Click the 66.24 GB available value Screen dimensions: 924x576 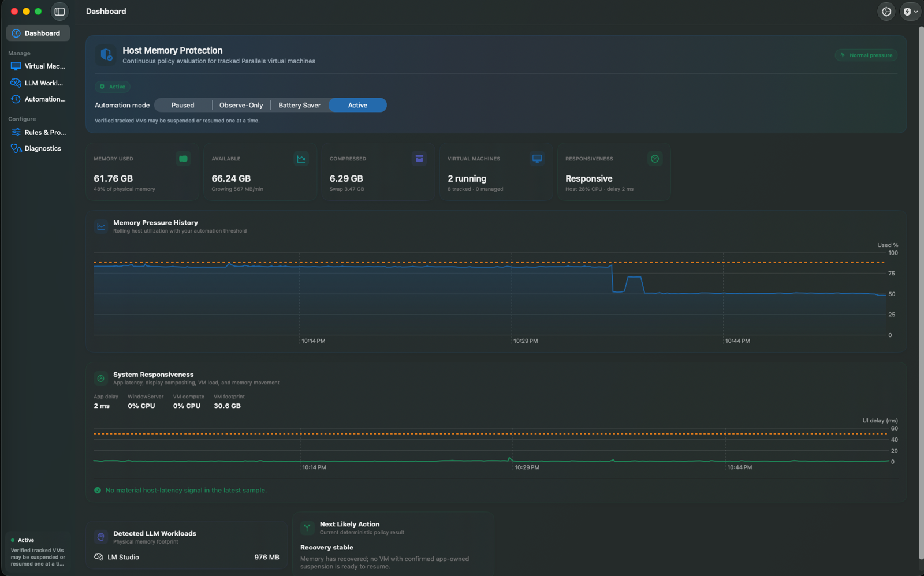pyautogui.click(x=231, y=179)
